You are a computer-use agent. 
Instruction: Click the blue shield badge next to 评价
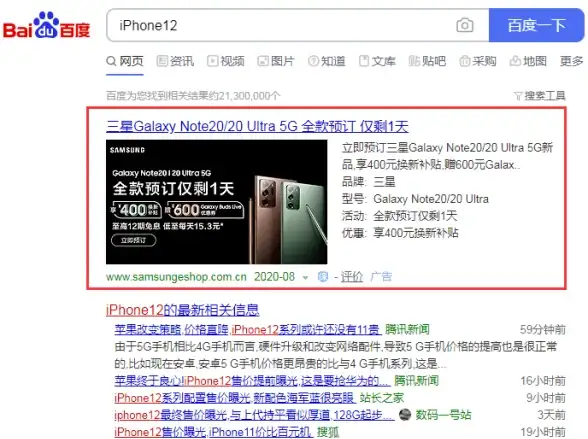click(322, 277)
